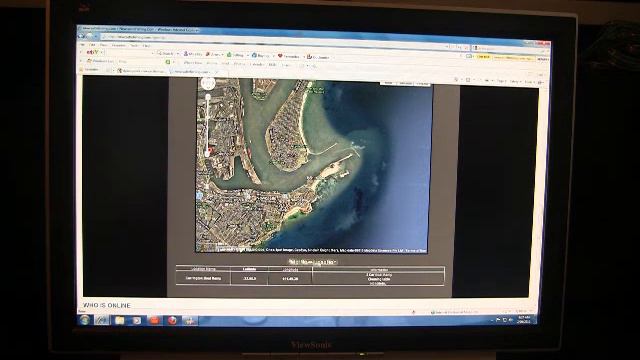This screenshot has height=360, width=640.
Task: Click the eBay toolbar Search button
Action: pyautogui.click(x=166, y=53)
